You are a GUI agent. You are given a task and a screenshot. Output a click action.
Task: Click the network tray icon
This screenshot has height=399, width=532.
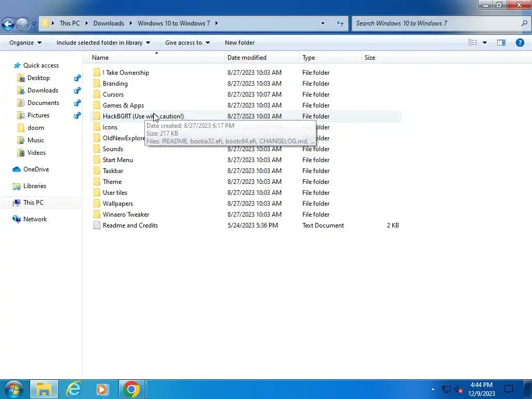tap(446, 390)
